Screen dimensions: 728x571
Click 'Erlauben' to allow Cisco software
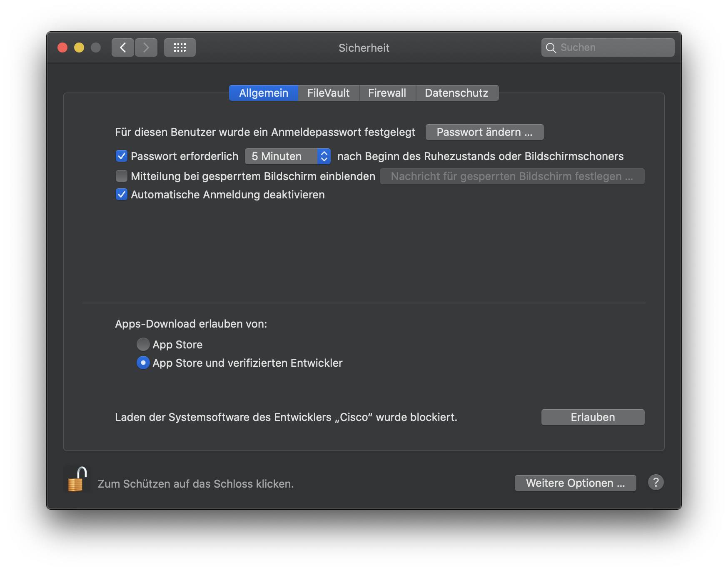(593, 417)
